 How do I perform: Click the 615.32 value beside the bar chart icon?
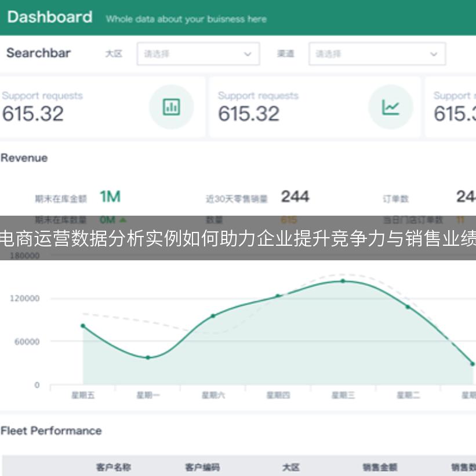[x=33, y=114]
